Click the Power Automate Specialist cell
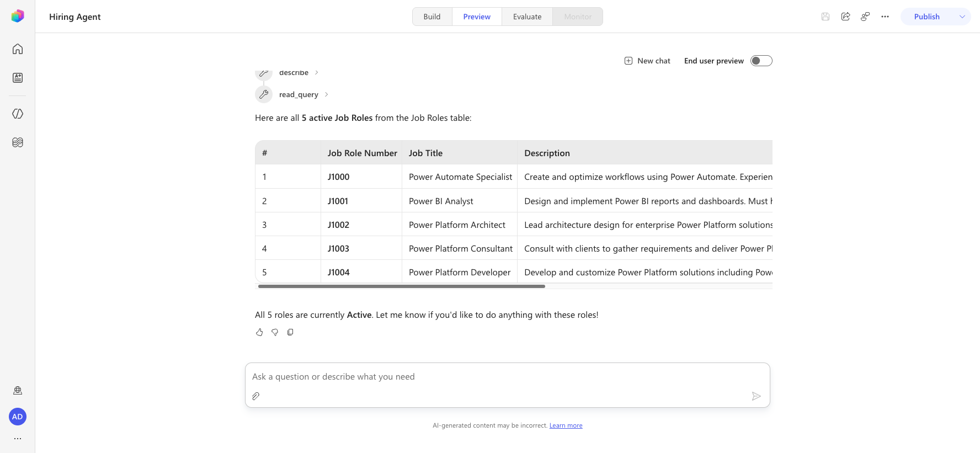 click(x=460, y=177)
